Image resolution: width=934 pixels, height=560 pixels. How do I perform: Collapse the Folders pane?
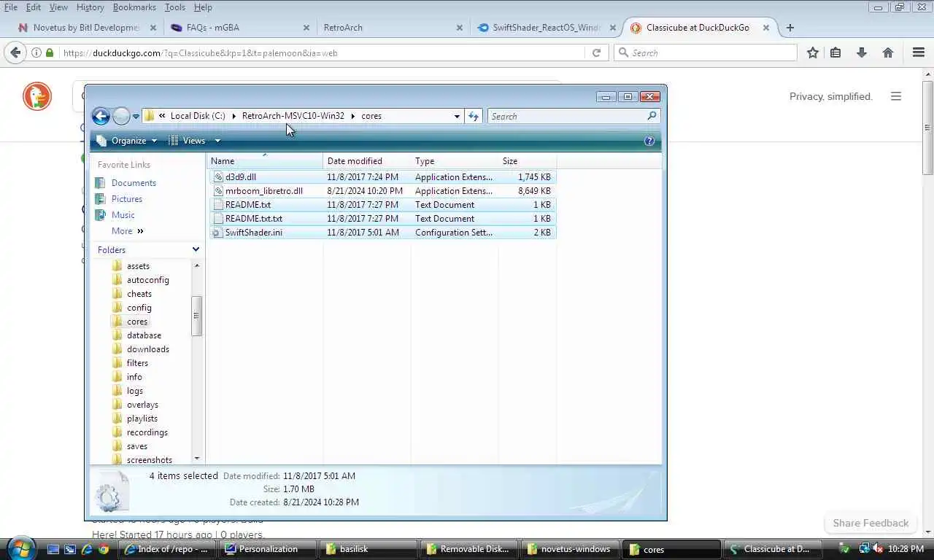coord(196,249)
